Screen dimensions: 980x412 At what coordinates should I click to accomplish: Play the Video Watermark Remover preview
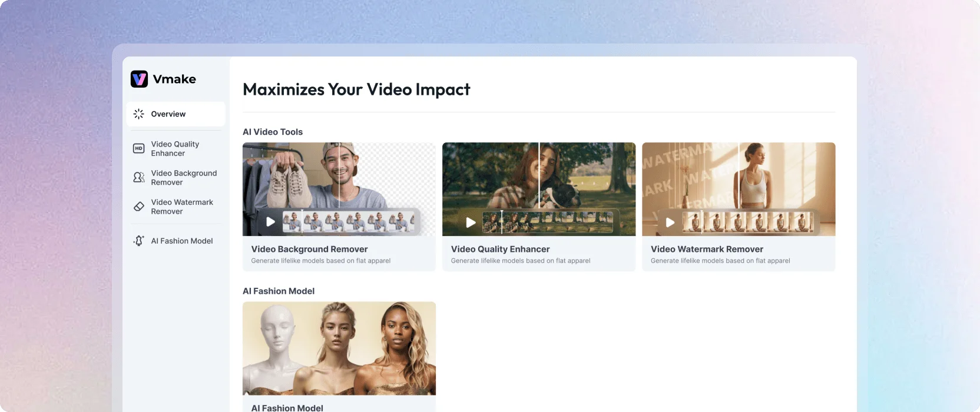(x=670, y=222)
